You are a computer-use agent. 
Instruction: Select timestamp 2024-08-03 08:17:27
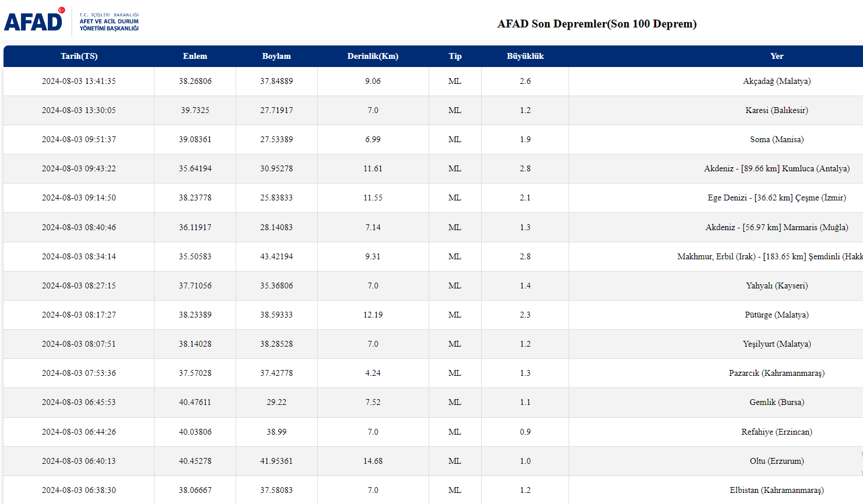[x=79, y=315]
